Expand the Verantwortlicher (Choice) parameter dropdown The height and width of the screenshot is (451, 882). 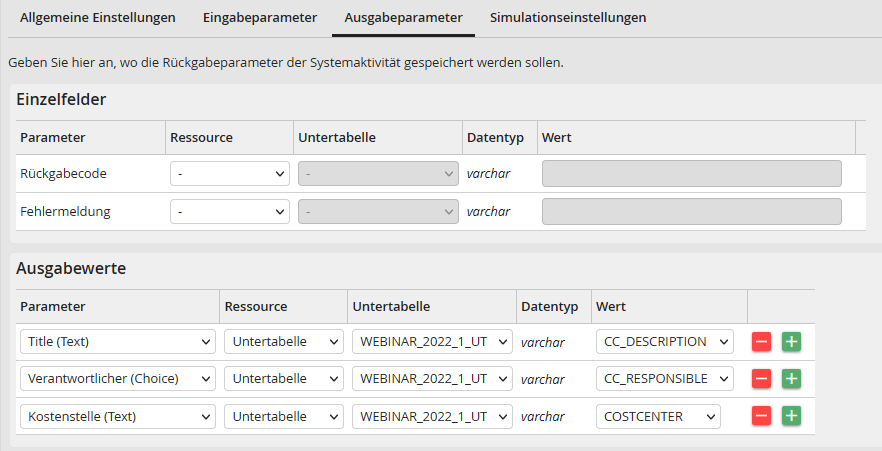click(x=117, y=379)
